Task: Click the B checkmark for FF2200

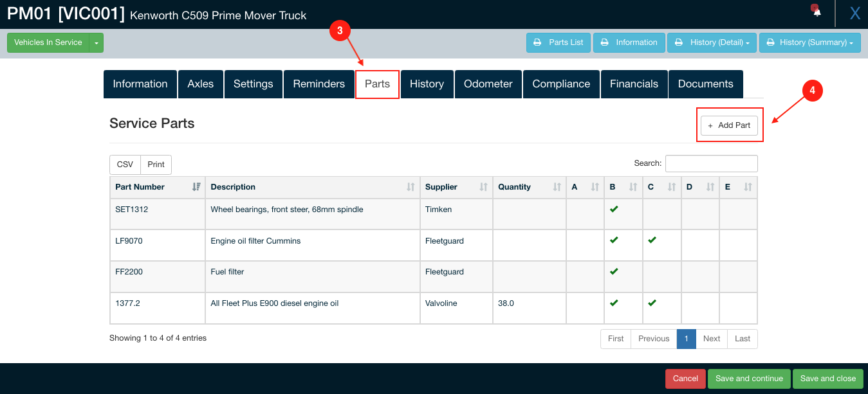Action: (x=614, y=271)
